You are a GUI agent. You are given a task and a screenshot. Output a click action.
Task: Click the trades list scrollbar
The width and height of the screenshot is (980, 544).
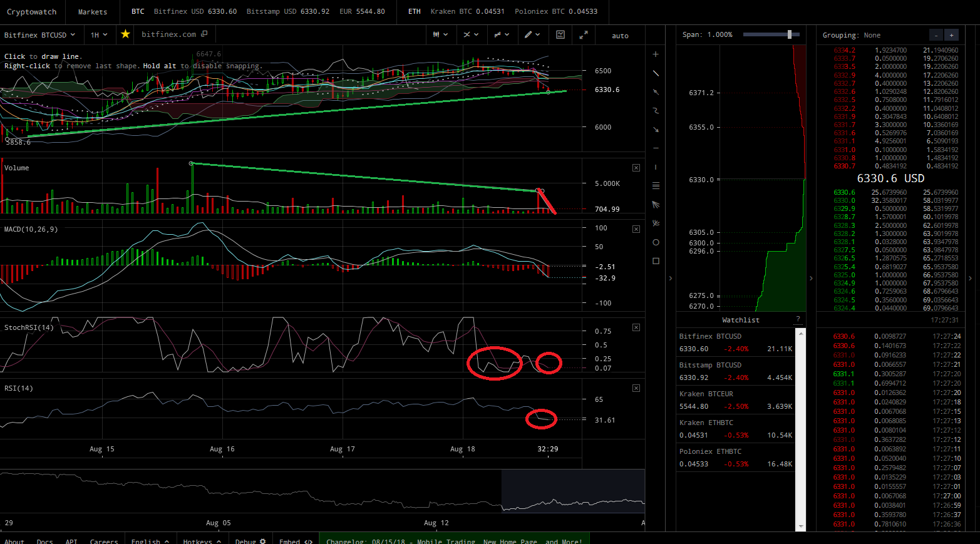click(x=800, y=429)
